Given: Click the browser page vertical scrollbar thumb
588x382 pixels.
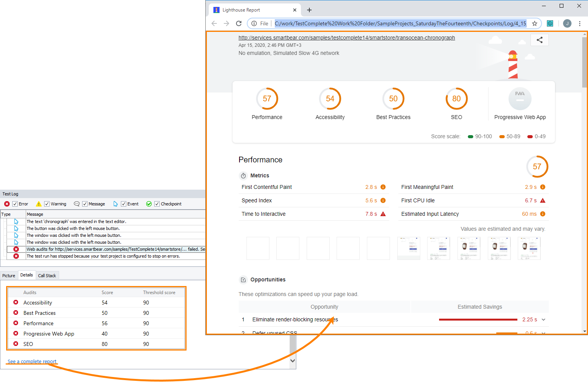Looking at the screenshot, I should (585, 62).
